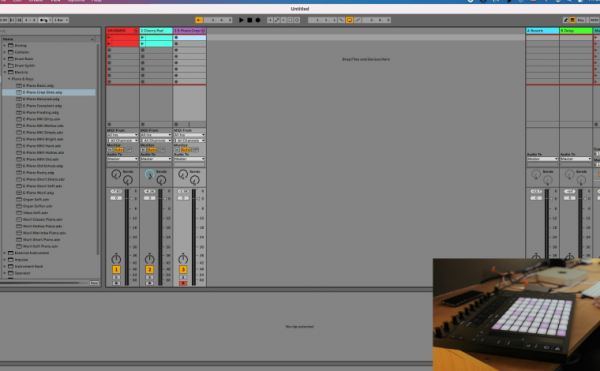Image resolution: width=600 pixels, height=371 pixels.
Task: Select E-Piano Basic preset in browser
Action: tap(38, 86)
